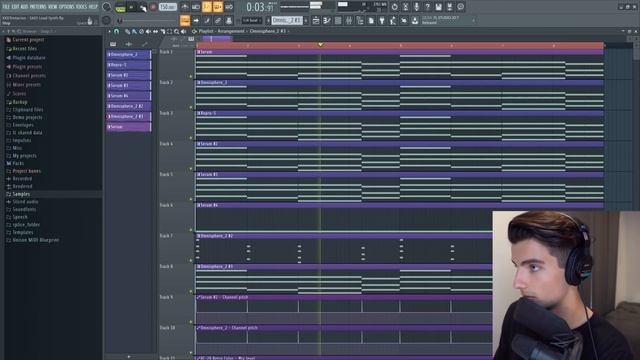Select the Slip tool in playlist toolbar
Viewport: 640px width, 360px height.
coord(156,31)
